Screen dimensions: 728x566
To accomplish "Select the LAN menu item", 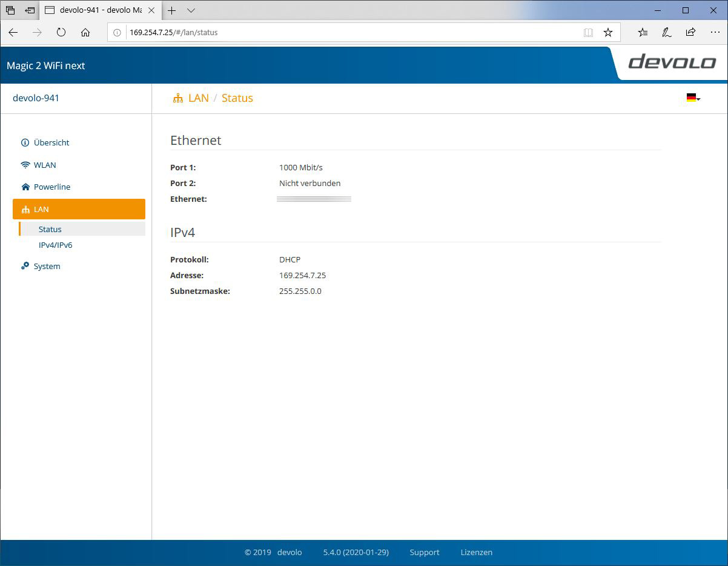I will click(x=79, y=209).
